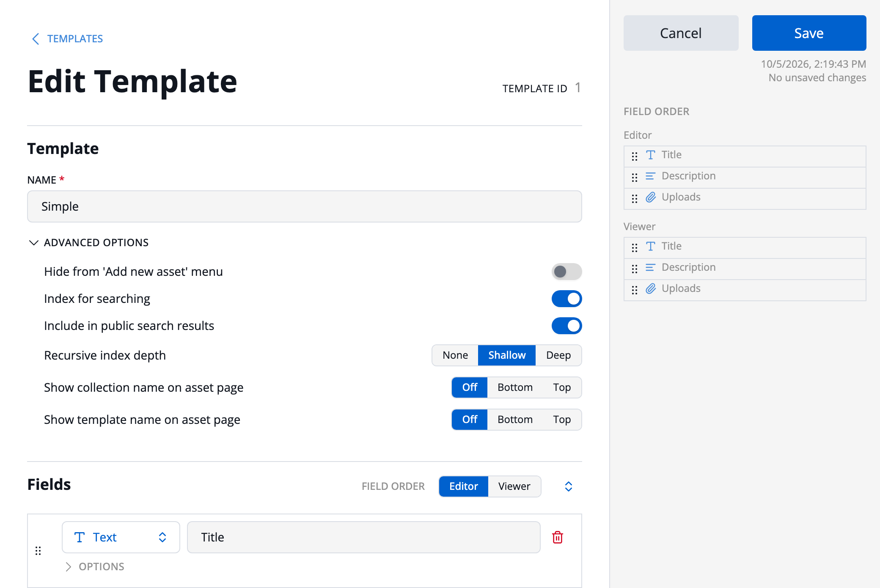Grab Viewer Uploads drag handle in sidebar

coord(635,290)
